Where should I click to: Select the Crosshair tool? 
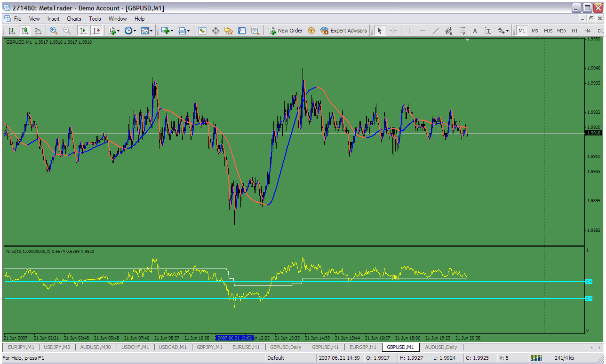tap(393, 31)
